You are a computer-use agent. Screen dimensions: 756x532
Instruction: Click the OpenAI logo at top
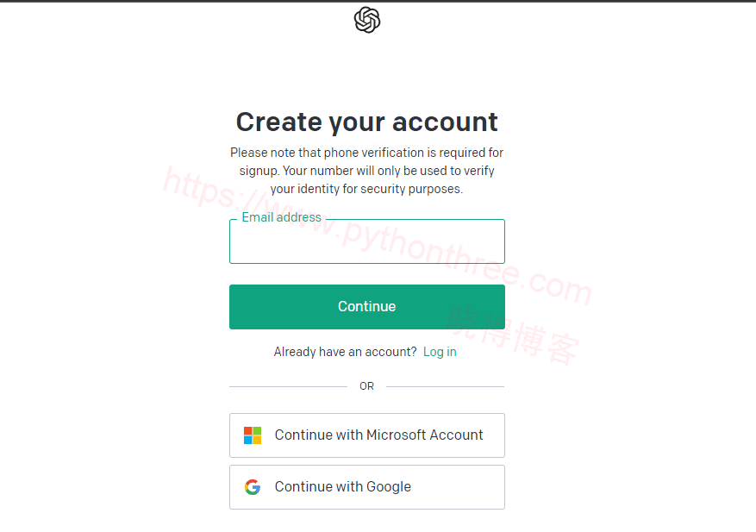[367, 20]
